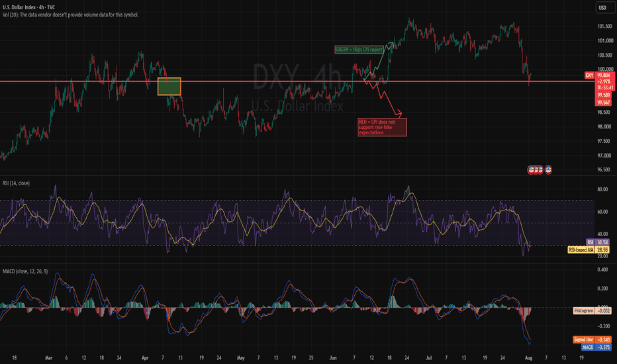617x364 pixels.
Task: Click the 96.500 price axis label
Action: tap(604, 169)
